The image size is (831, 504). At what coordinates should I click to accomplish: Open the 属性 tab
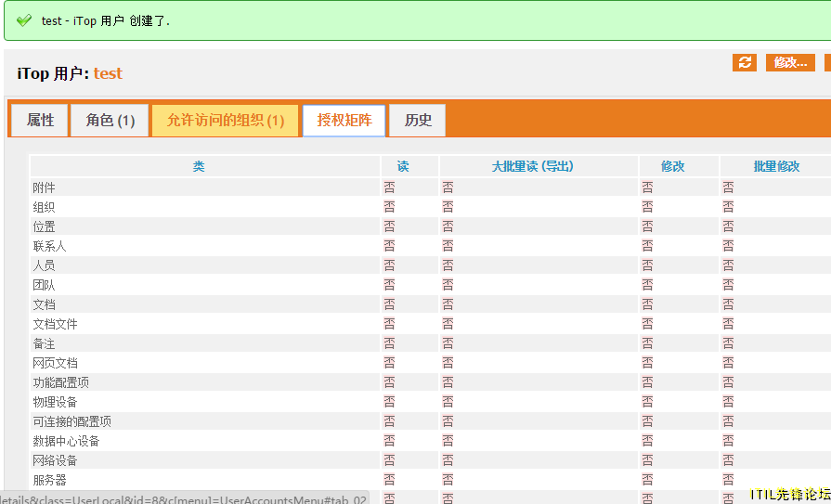(40, 121)
